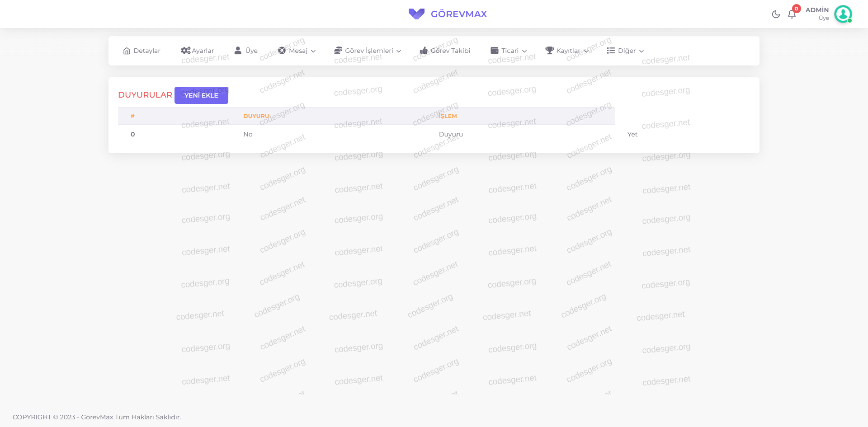
Task: Click the home icon beside Detaylar
Action: point(127,51)
